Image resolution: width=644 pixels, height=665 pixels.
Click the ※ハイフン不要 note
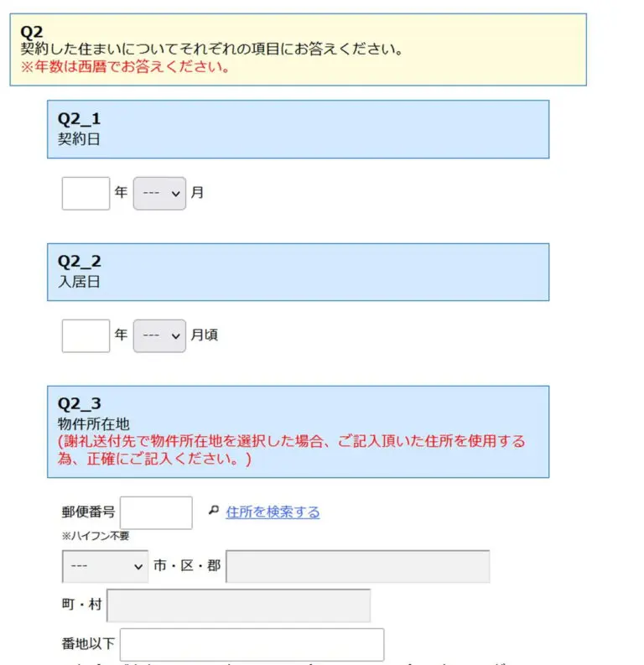96,537
